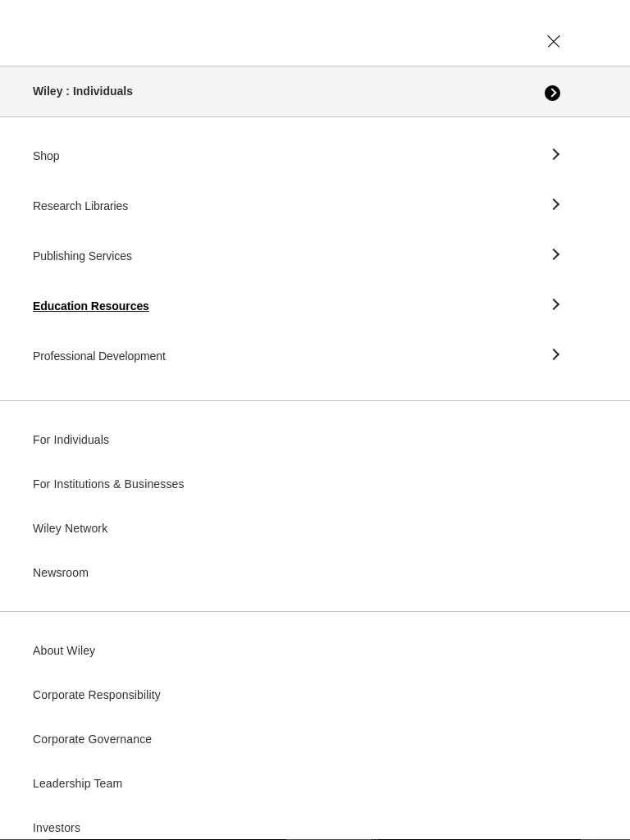The image size is (630, 840).
Task: Click the black circle arrow beside Wiley : Individuals
Action: [552, 94]
